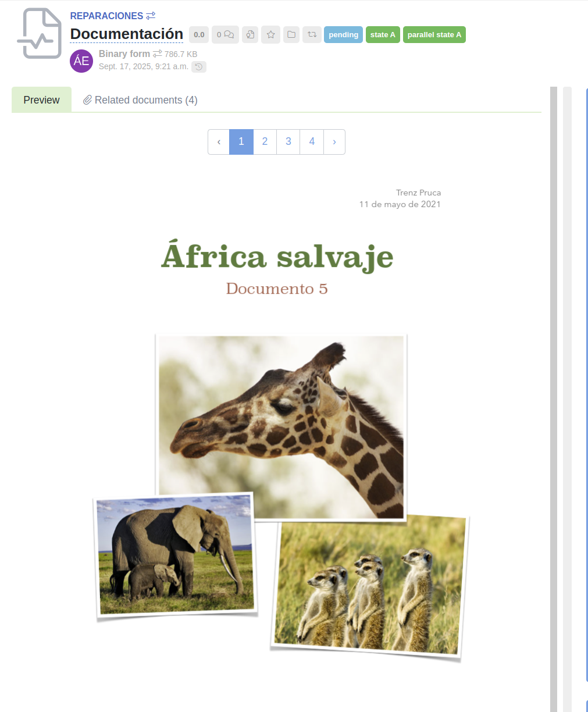The image size is (588, 712).
Task: Click the swap arrows next to REPARACIONES
Action: click(x=151, y=16)
